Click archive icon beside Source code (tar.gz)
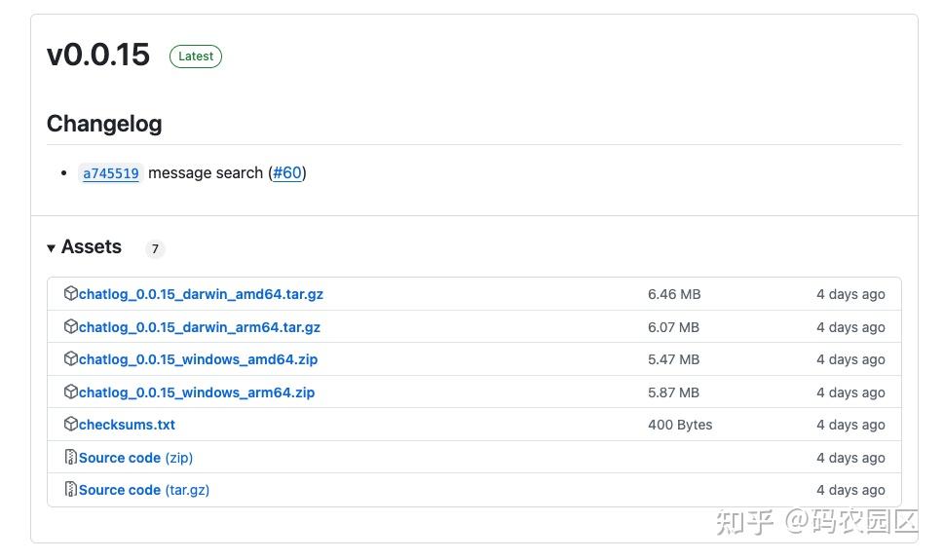The image size is (943, 560). (x=70, y=489)
